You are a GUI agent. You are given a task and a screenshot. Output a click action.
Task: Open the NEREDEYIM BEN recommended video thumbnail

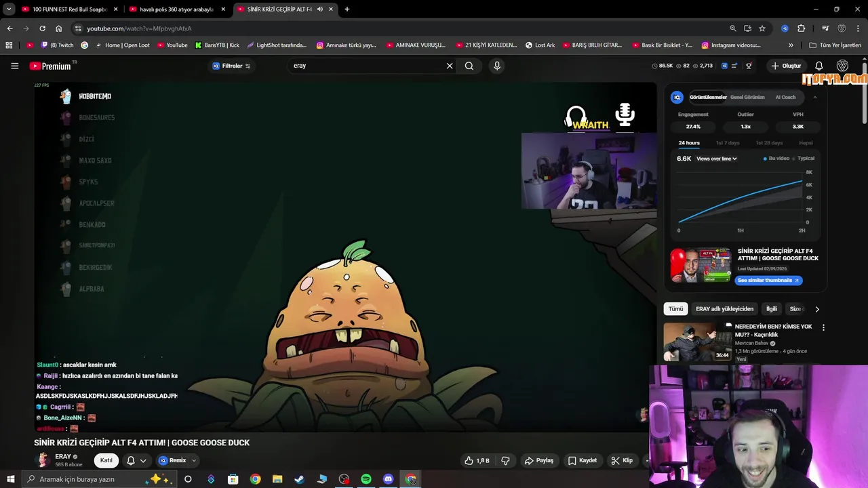(697, 342)
